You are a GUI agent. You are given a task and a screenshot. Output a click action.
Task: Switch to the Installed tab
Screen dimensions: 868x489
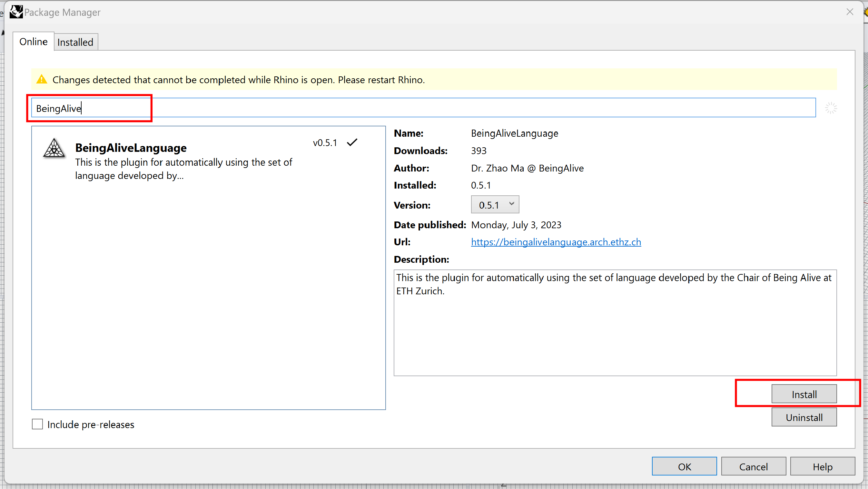click(x=75, y=42)
